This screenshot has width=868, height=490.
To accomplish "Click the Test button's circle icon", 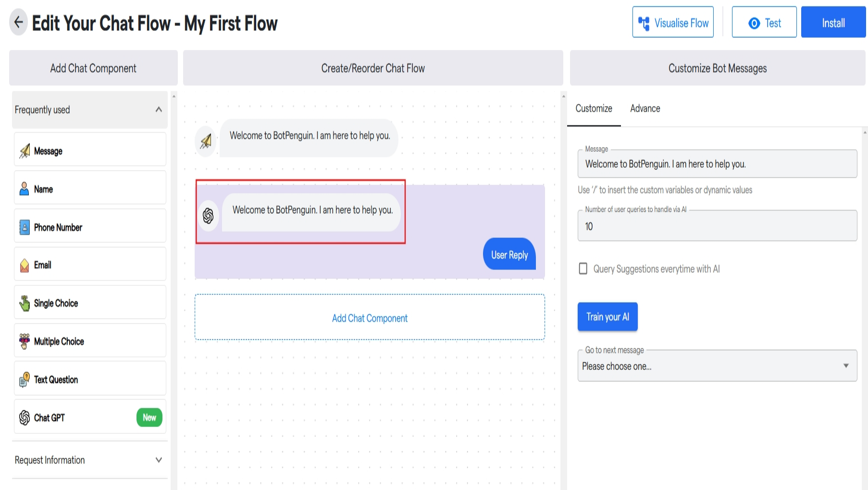I will click(754, 23).
